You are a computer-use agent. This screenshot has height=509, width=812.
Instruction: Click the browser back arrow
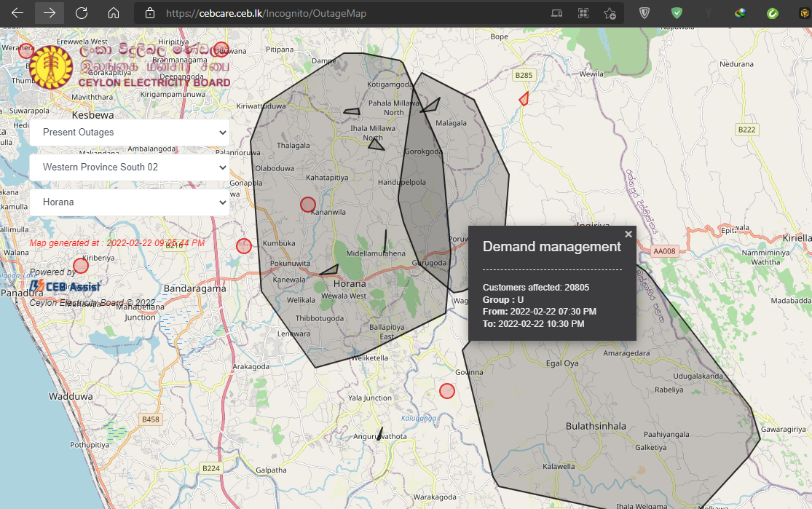(17, 13)
